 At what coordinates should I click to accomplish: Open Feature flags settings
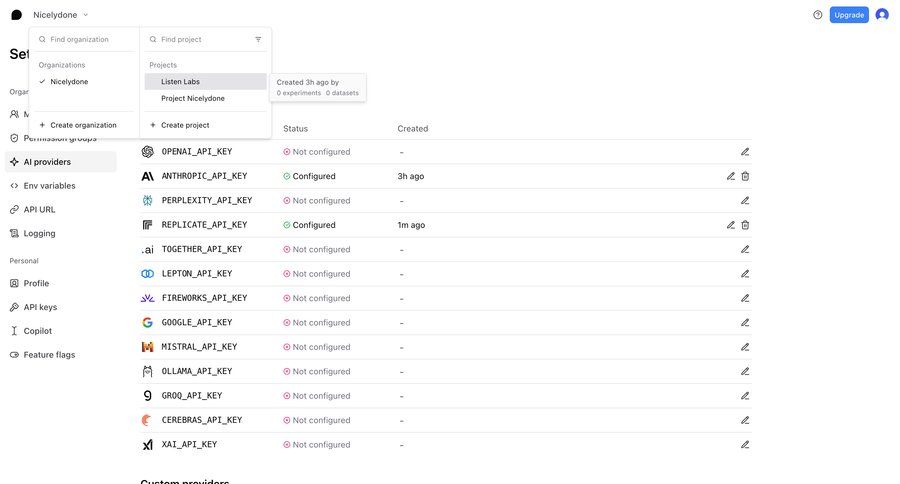61,355
